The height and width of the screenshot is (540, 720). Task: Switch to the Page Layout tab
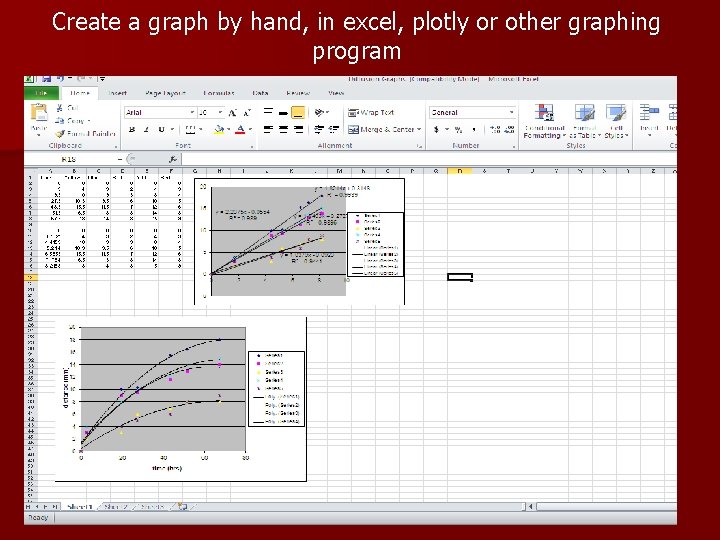pyautogui.click(x=165, y=93)
